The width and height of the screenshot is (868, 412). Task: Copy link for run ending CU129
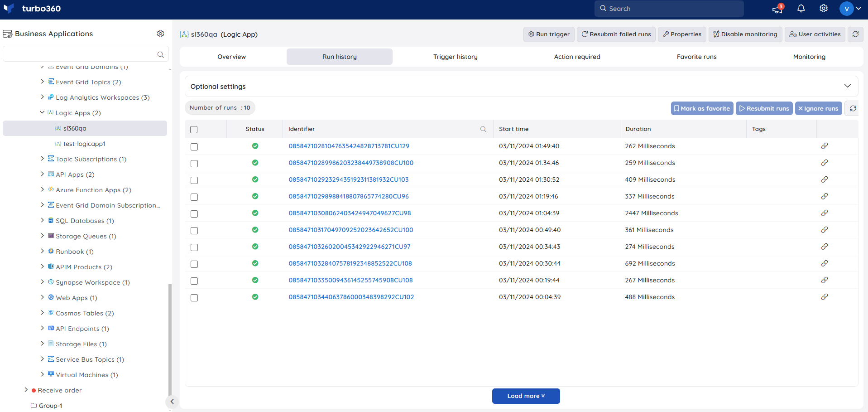coord(825,146)
